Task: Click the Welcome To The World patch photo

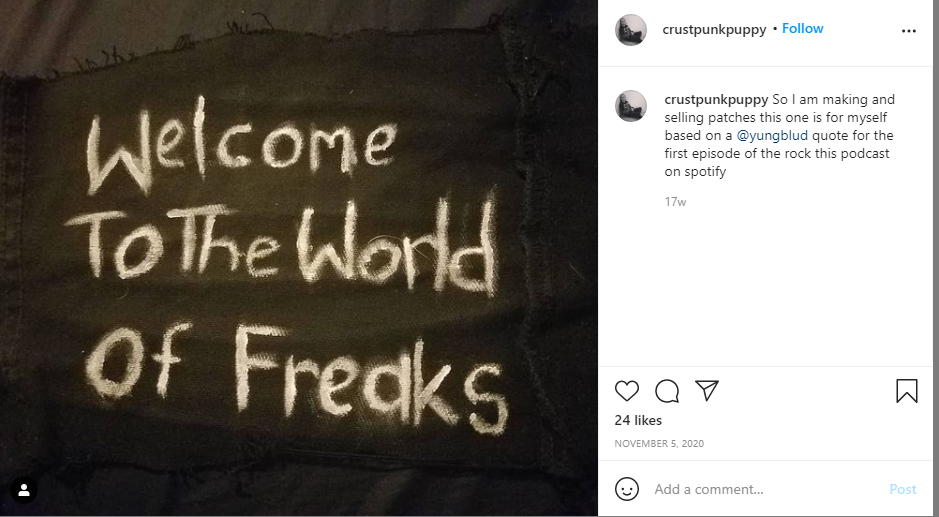Action: pyautogui.click(x=298, y=258)
